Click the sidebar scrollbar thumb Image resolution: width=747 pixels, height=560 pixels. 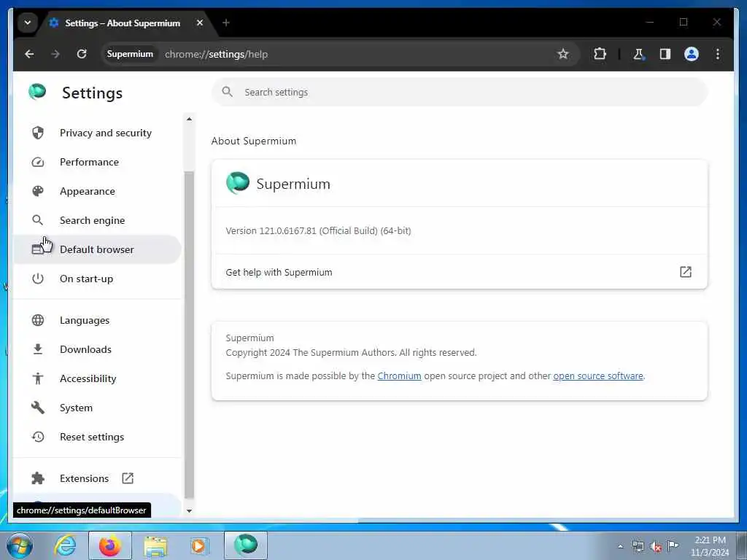coord(189,334)
